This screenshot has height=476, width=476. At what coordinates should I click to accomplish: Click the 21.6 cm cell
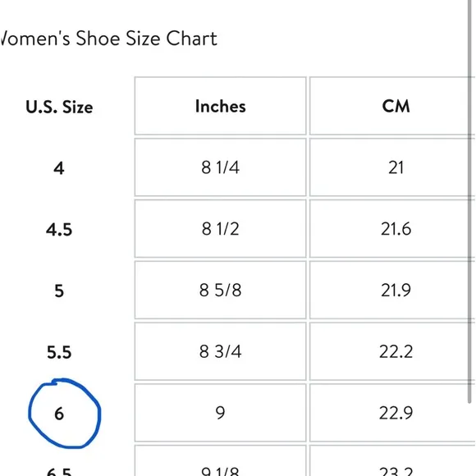392,228
